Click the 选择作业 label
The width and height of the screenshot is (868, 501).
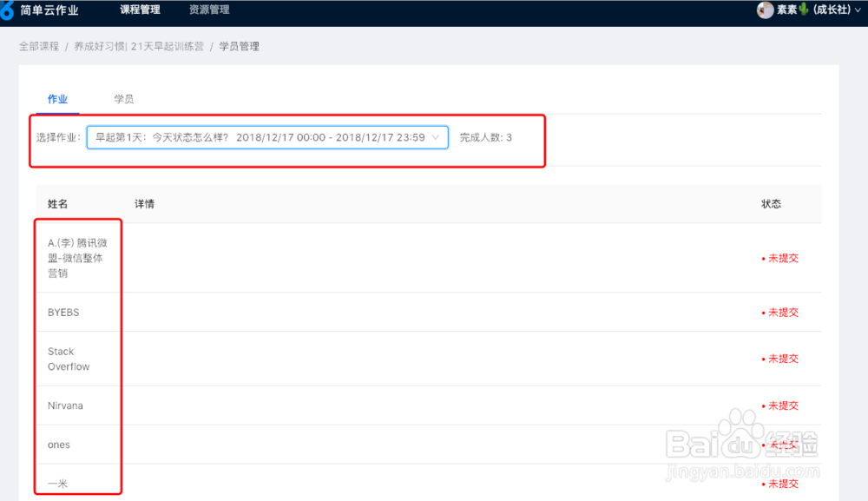(x=58, y=137)
